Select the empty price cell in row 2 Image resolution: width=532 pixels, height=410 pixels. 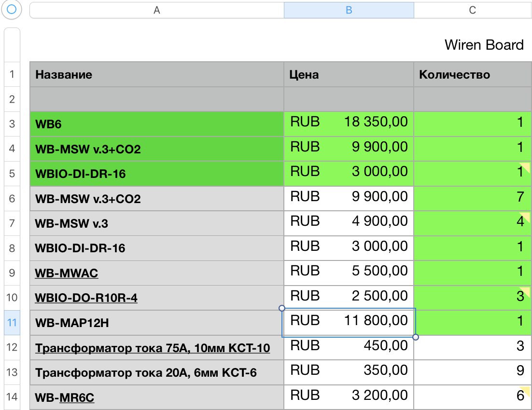(349, 99)
